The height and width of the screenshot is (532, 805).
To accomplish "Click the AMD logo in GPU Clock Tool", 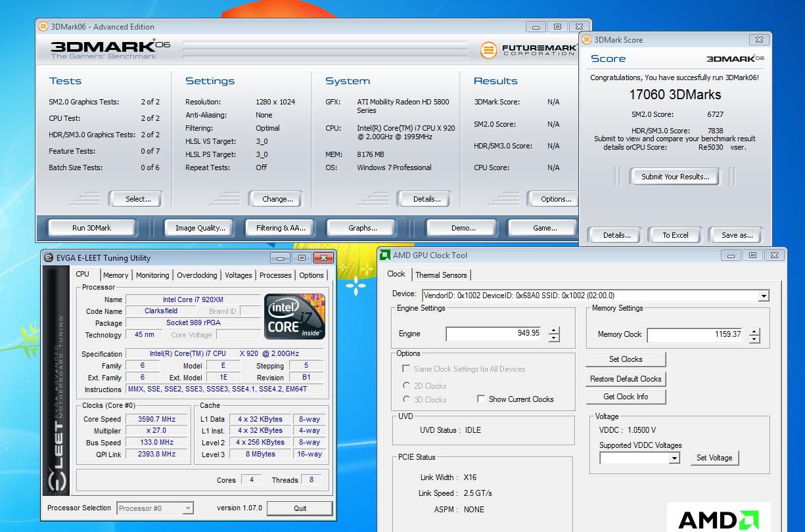I will [718, 519].
